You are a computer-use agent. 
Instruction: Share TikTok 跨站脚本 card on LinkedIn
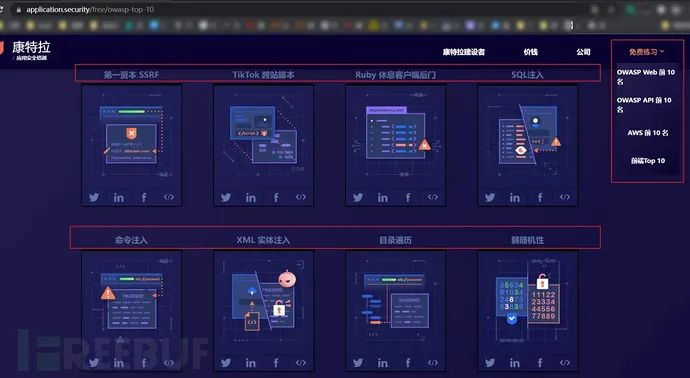[x=251, y=198]
